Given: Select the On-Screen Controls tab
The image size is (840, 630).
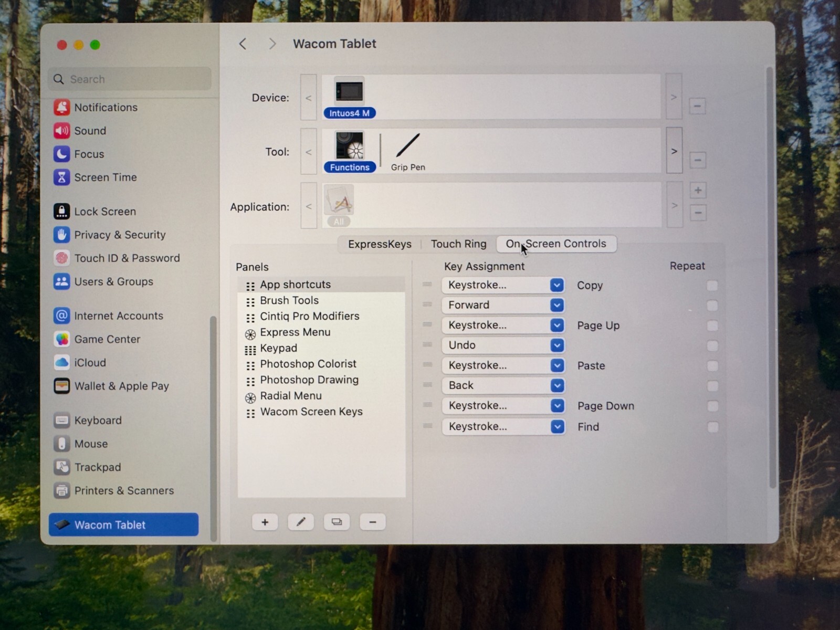Looking at the screenshot, I should (x=556, y=244).
